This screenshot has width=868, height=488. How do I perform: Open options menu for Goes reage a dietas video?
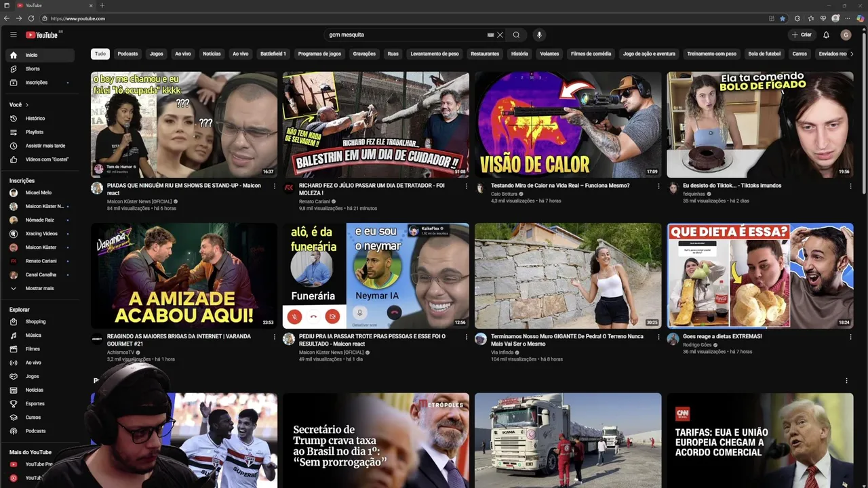(x=850, y=337)
